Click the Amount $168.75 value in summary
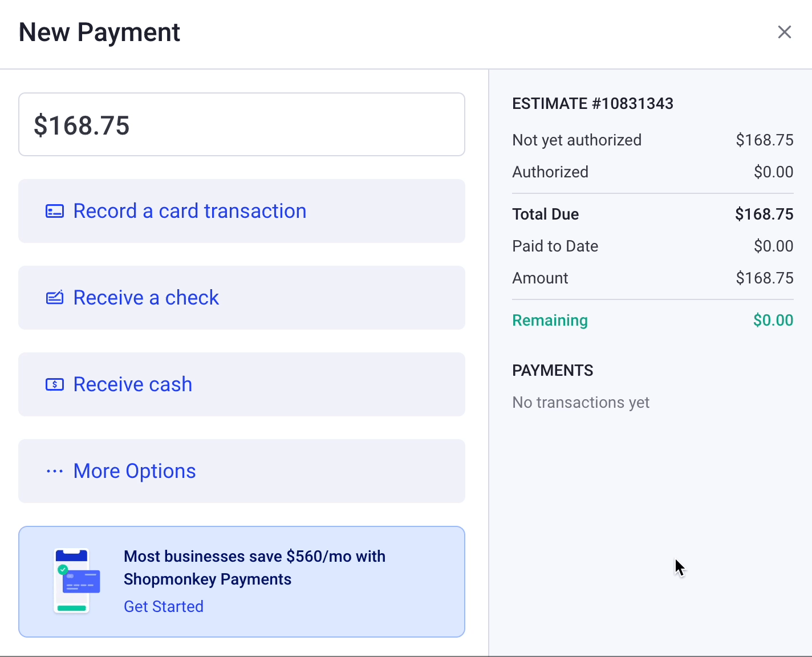The height and width of the screenshot is (657, 812). click(765, 278)
